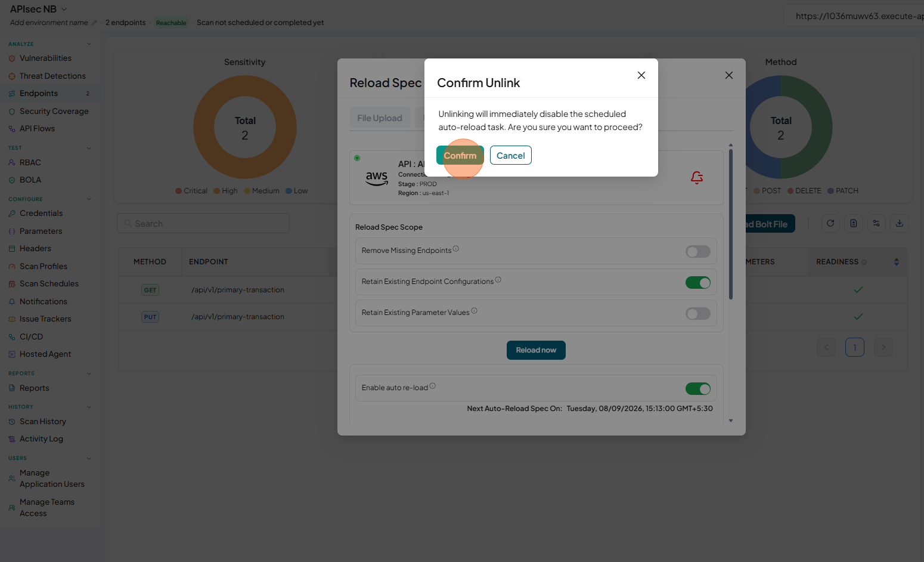Cancel the Confirm Unlink dialog
The width and height of the screenshot is (924, 562).
click(511, 155)
